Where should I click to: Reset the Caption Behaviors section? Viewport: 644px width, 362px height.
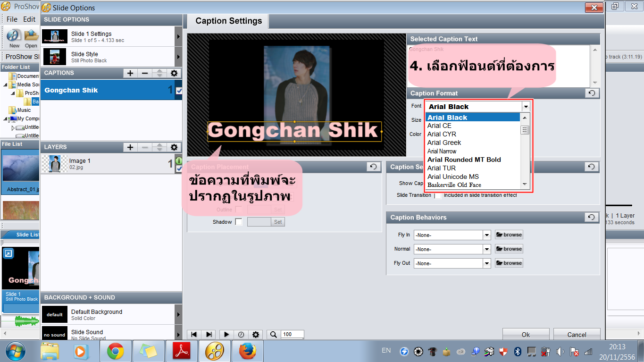[592, 217]
